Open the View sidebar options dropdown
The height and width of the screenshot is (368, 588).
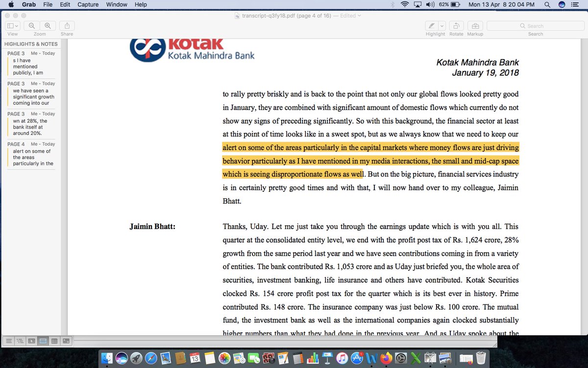point(12,26)
